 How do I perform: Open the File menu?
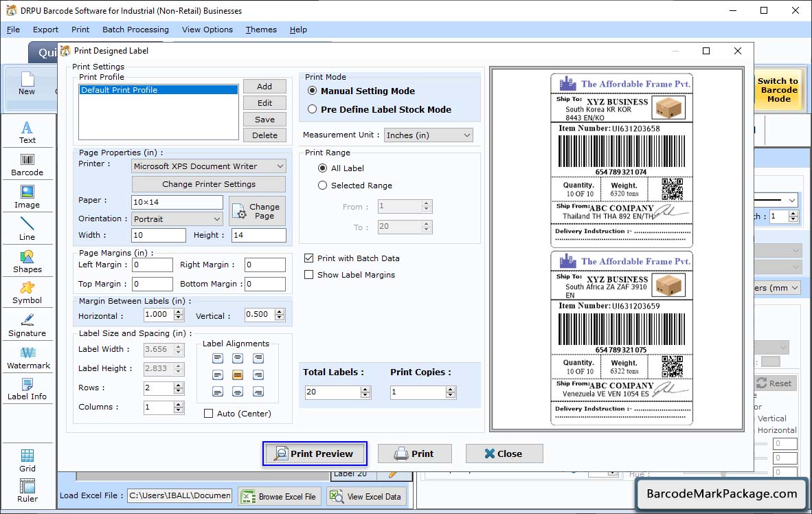pyautogui.click(x=14, y=30)
